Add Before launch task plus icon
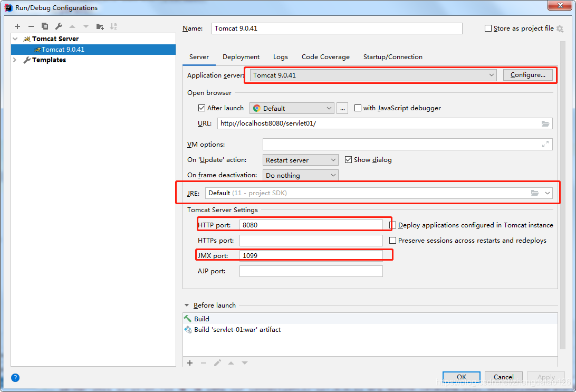 coord(190,363)
